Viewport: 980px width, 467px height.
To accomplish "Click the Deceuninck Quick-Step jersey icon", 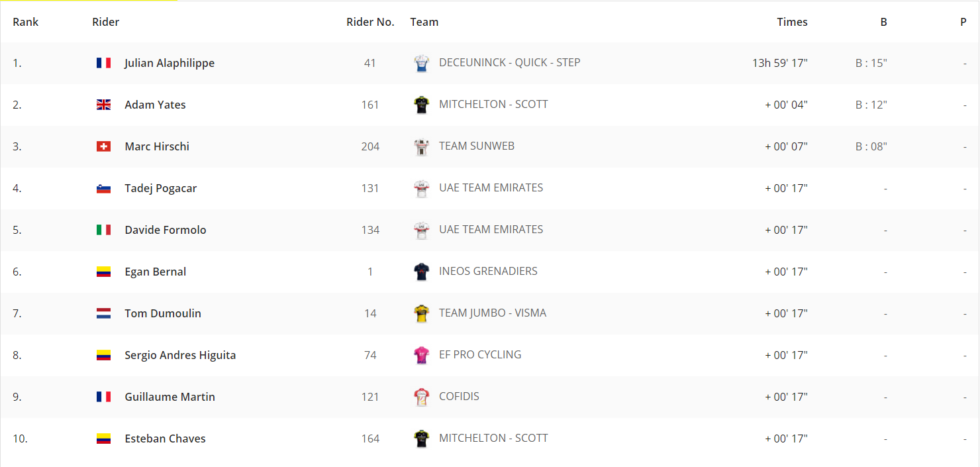I will (421, 63).
